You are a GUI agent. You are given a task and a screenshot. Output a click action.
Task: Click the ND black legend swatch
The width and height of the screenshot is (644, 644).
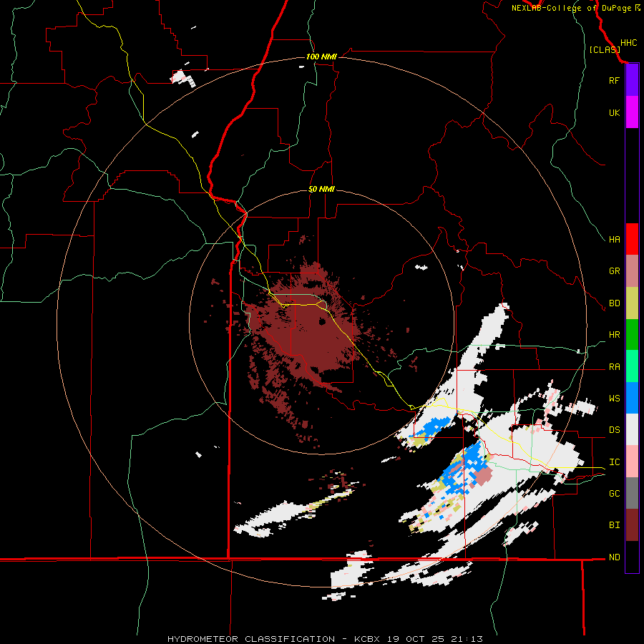tap(632, 557)
